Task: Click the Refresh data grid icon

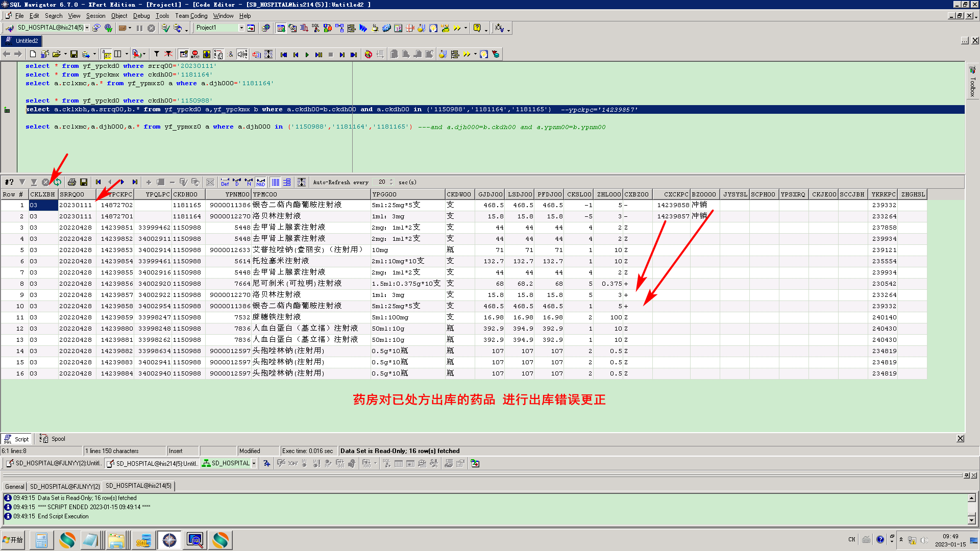Action: click(58, 182)
